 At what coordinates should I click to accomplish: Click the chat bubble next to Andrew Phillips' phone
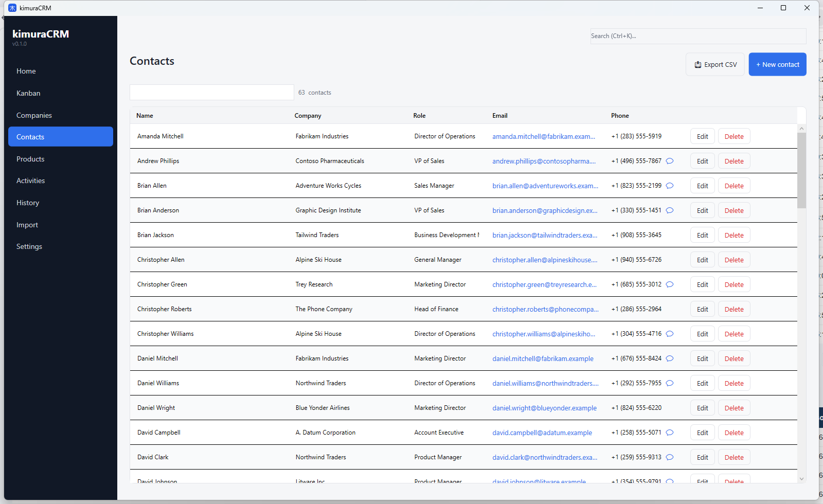[x=670, y=160]
